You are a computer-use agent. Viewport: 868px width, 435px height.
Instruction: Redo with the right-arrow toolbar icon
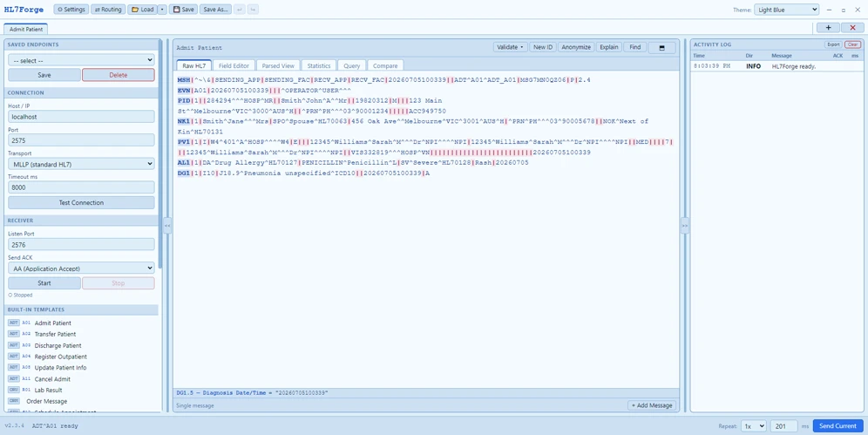(x=253, y=10)
